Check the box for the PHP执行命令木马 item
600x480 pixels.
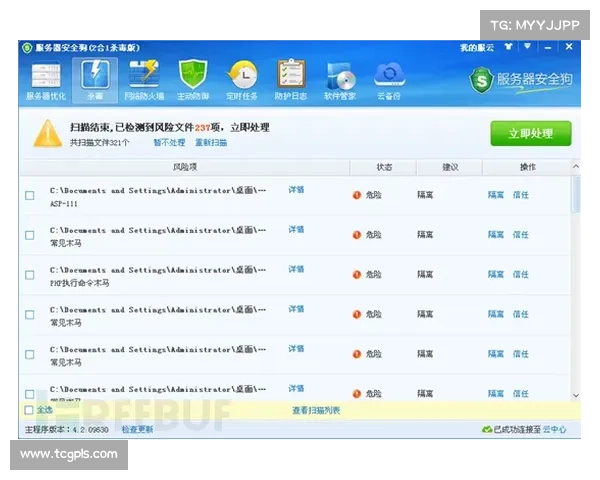(x=30, y=275)
